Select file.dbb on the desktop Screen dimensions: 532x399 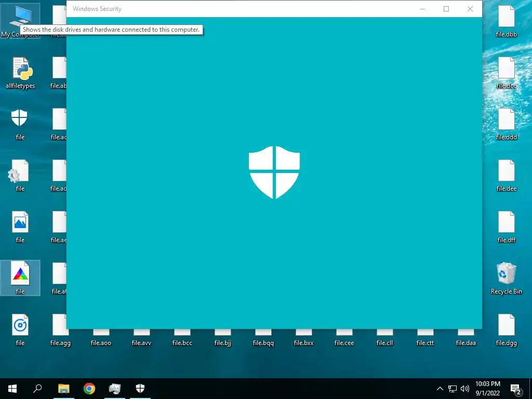[x=506, y=21]
